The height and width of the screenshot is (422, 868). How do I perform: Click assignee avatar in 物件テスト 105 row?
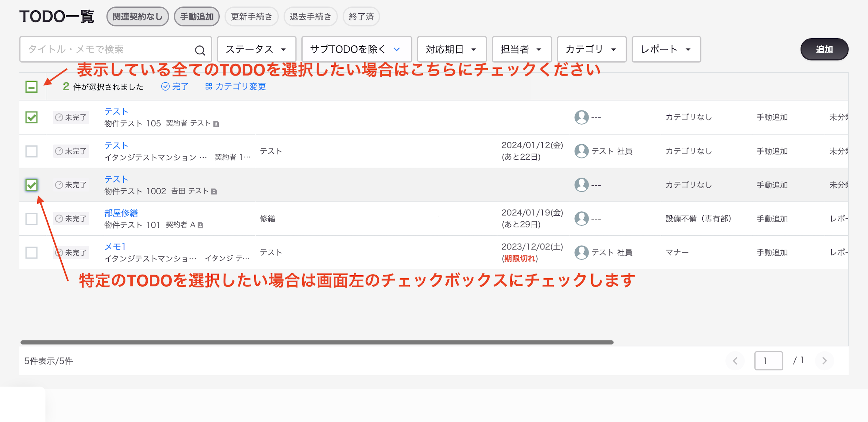(x=581, y=117)
